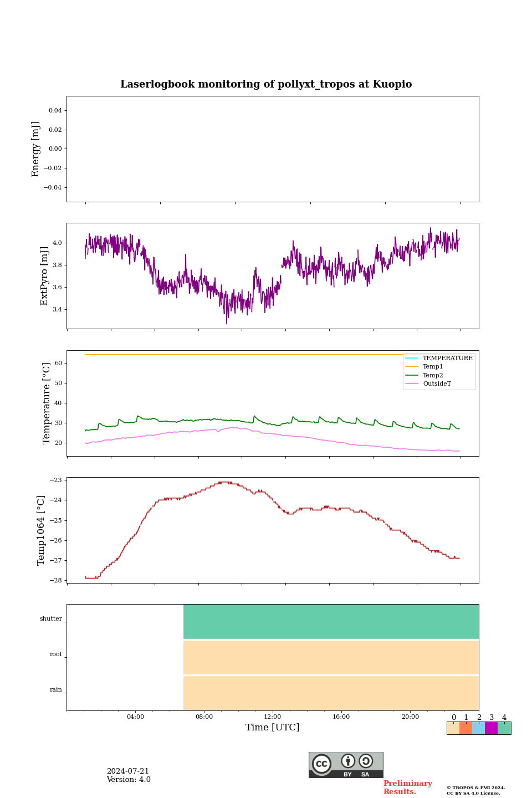Select the light blue swatch for value 2
The width and height of the screenshot is (532, 798).
click(479, 728)
